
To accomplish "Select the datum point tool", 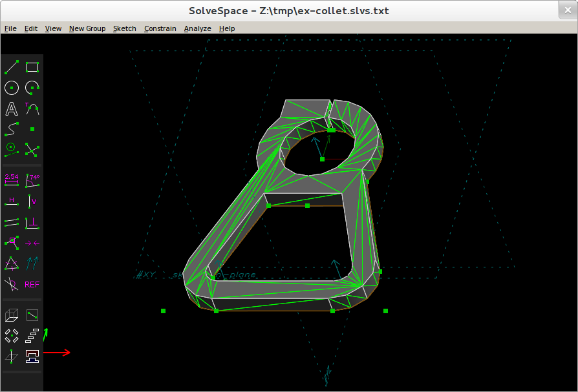I will (x=32, y=129).
